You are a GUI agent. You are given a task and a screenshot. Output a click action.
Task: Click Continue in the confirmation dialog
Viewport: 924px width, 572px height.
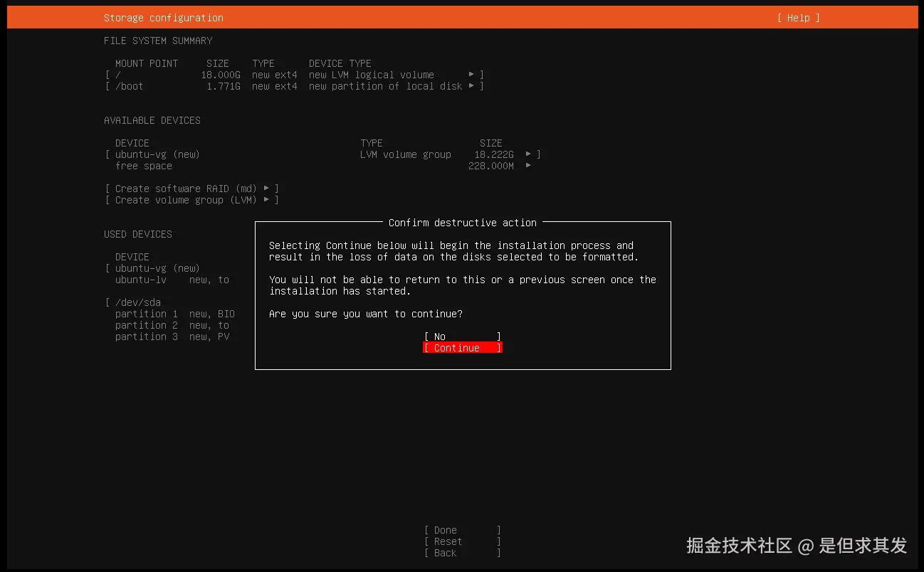[462, 347]
